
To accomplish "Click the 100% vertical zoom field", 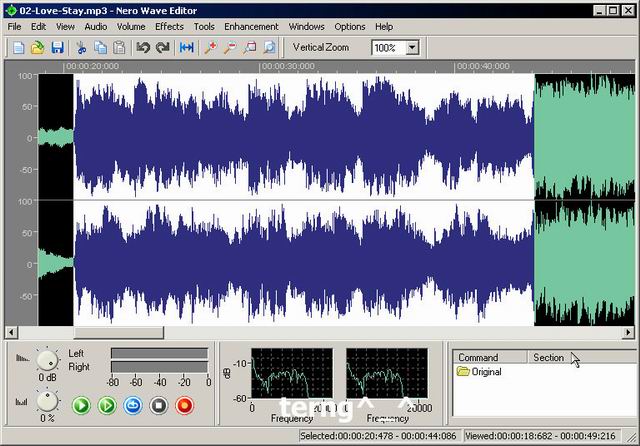I will [389, 48].
